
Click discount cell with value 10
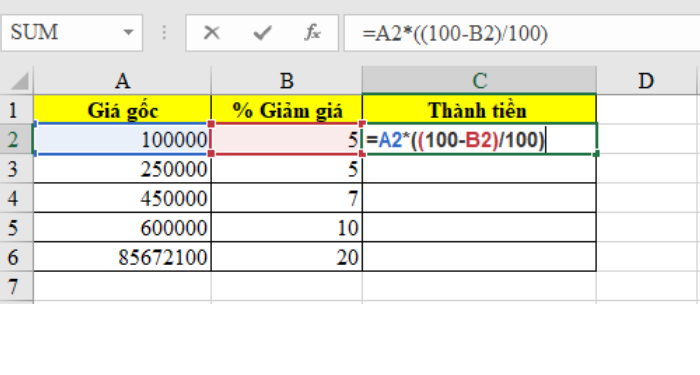(287, 228)
